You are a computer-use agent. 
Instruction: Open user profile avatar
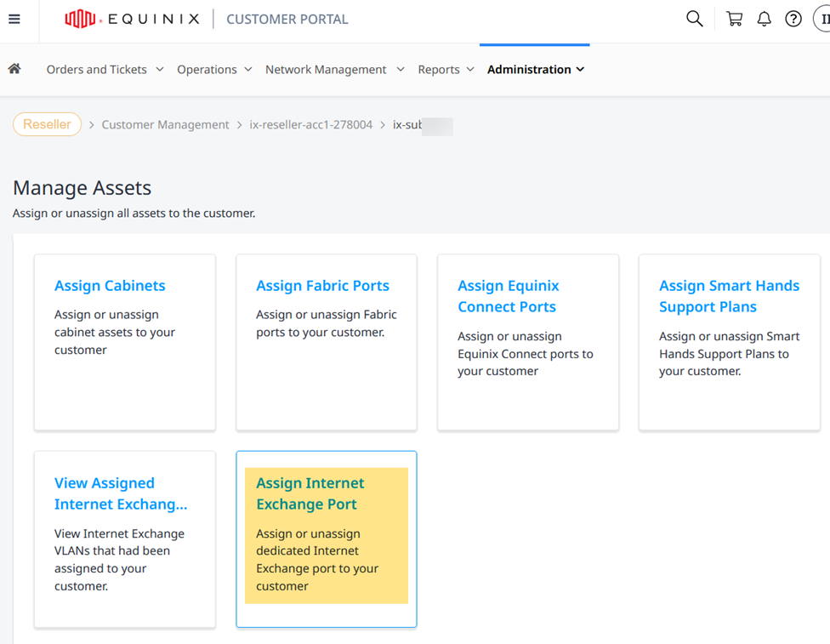pyautogui.click(x=822, y=19)
